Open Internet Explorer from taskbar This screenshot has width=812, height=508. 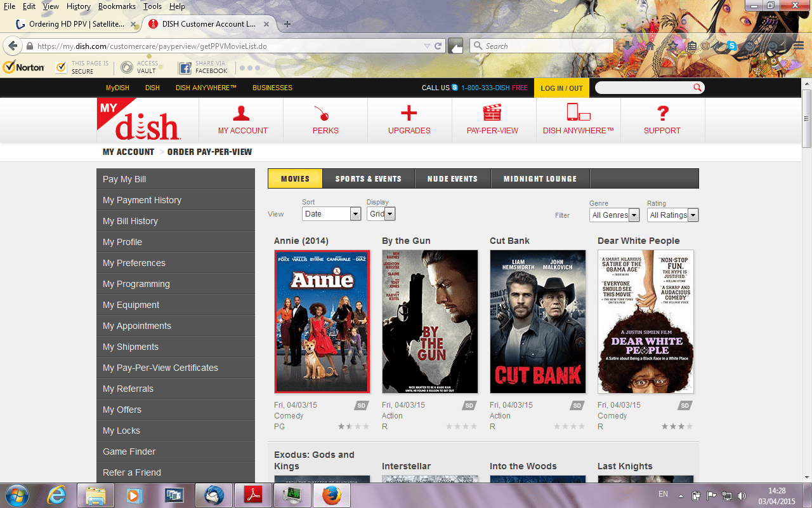[57, 495]
